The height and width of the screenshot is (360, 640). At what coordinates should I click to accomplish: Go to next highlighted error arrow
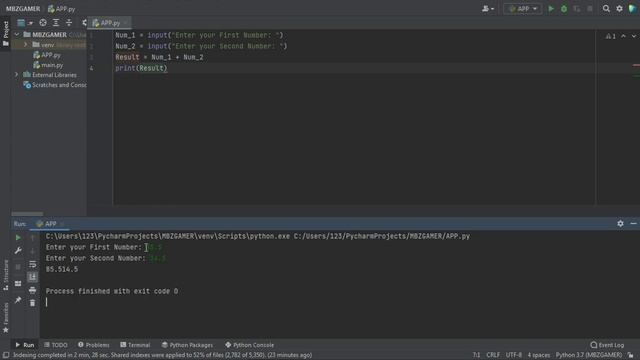click(633, 36)
